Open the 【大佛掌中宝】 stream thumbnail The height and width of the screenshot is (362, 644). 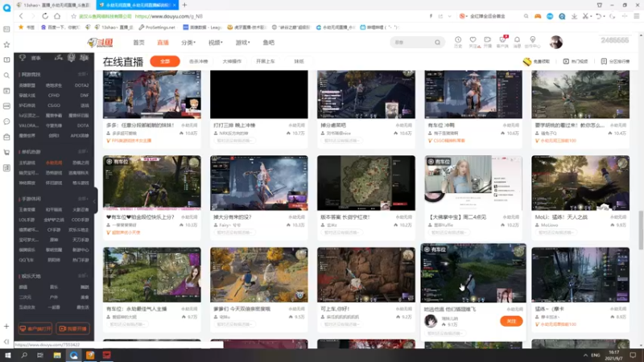tap(473, 183)
